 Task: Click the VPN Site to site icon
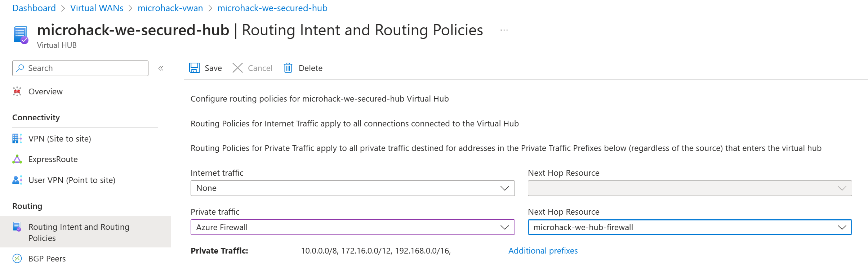tap(17, 139)
